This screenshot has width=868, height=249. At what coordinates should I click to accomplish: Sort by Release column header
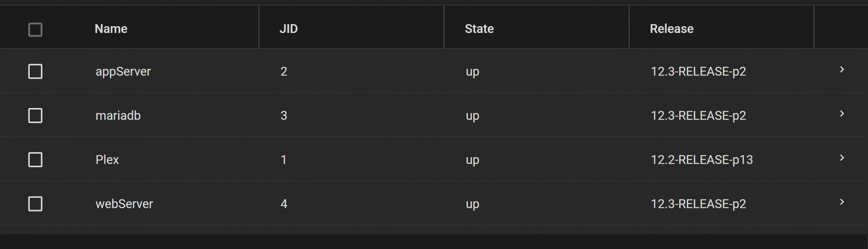coord(671,29)
